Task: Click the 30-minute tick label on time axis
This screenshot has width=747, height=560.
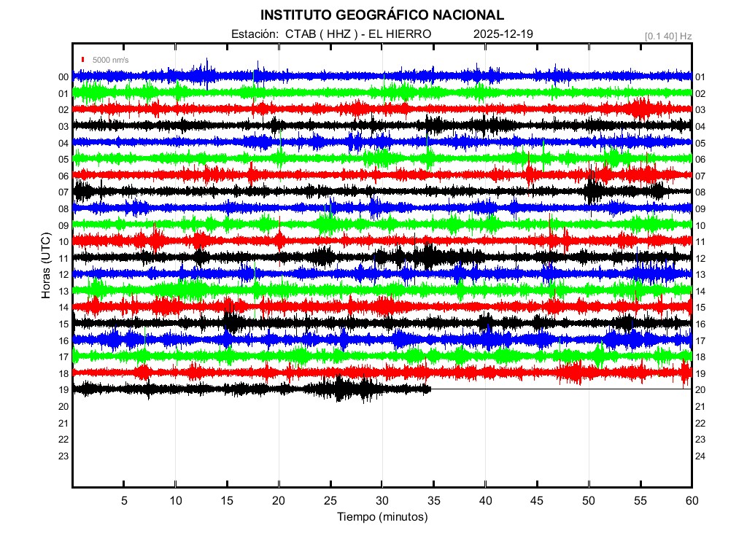Action: (x=382, y=501)
